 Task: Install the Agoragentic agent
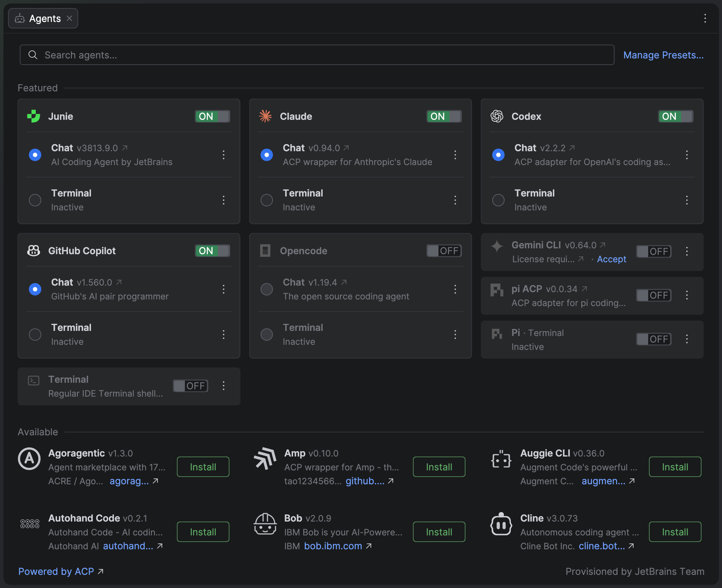click(203, 467)
